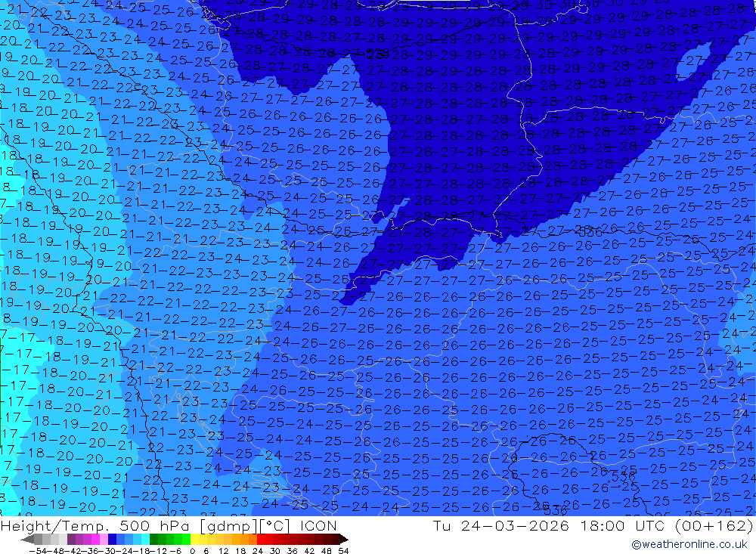
Task: Click the '54' maximum value on scale
Action: pos(343,551)
